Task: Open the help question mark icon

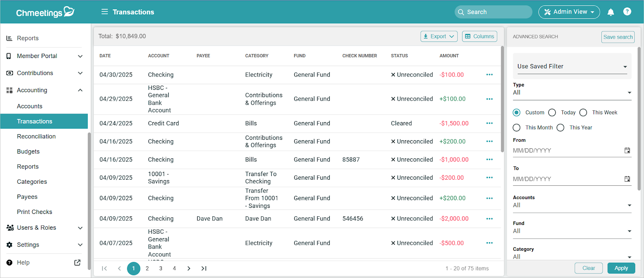Action: pos(627,12)
